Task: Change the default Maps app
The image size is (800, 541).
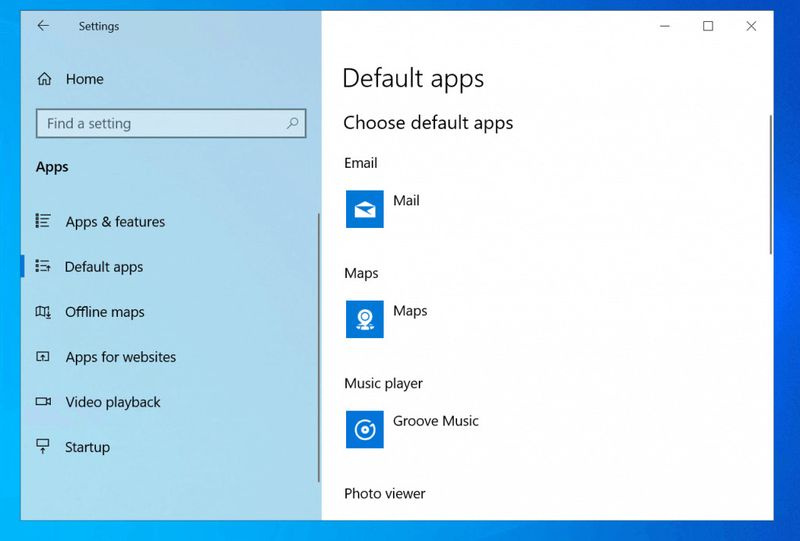Action: [410, 311]
